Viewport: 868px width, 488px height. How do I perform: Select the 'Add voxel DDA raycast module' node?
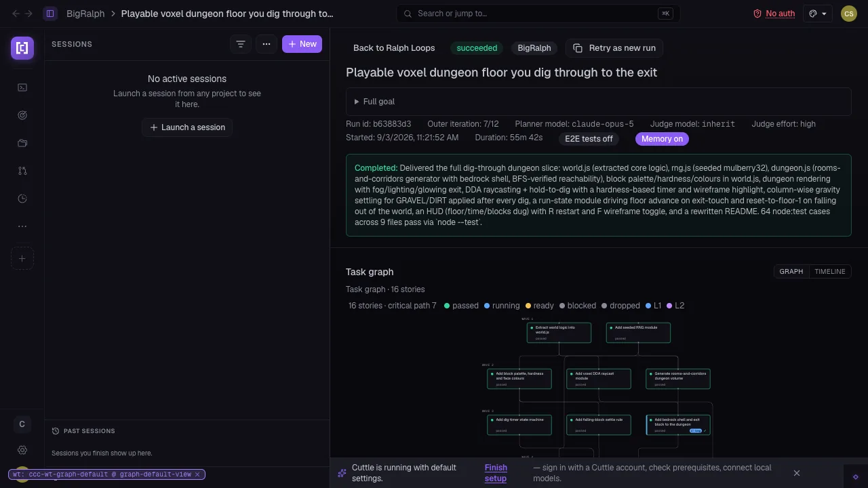click(x=599, y=379)
